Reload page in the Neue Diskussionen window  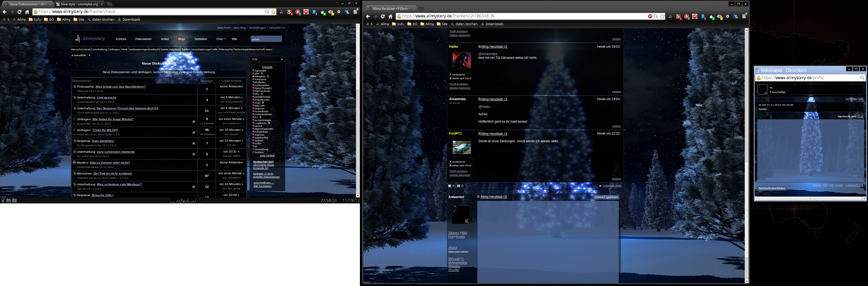(x=20, y=12)
